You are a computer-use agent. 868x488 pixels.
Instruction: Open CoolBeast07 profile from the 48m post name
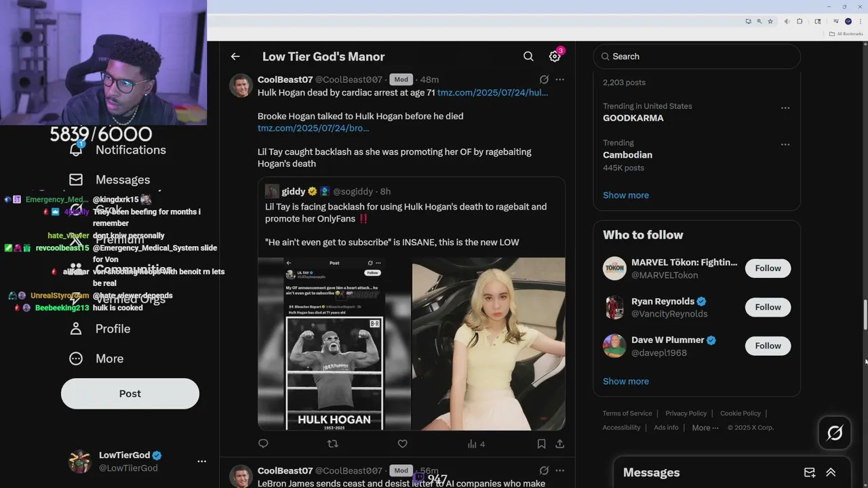coord(285,79)
